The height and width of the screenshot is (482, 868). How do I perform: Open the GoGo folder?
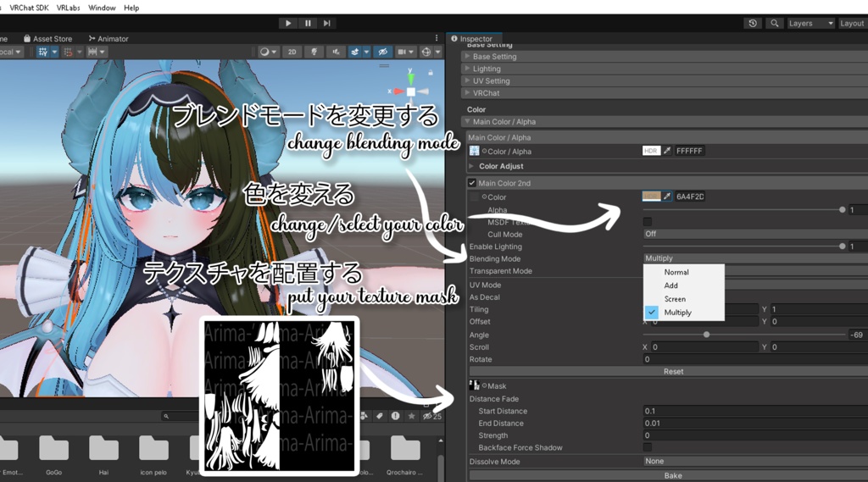click(53, 454)
